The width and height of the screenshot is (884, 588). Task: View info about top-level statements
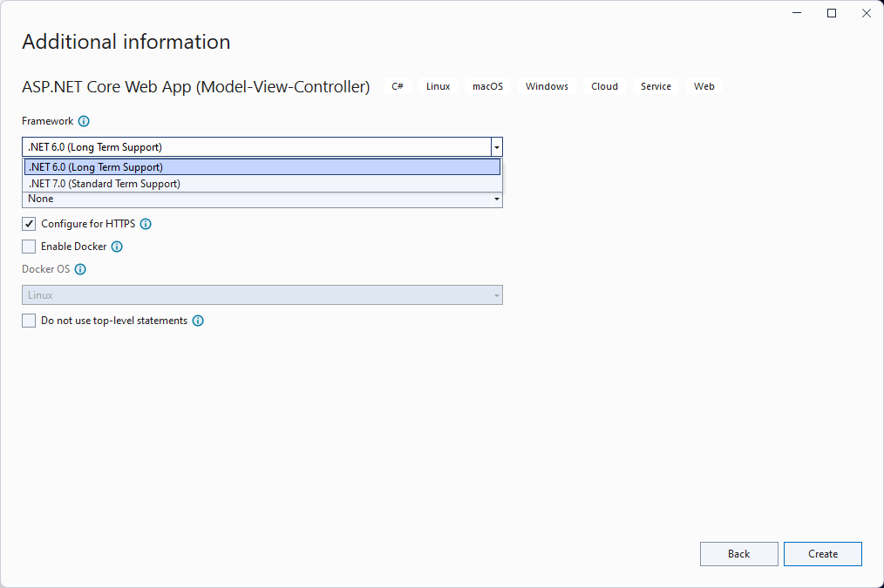pyautogui.click(x=198, y=321)
